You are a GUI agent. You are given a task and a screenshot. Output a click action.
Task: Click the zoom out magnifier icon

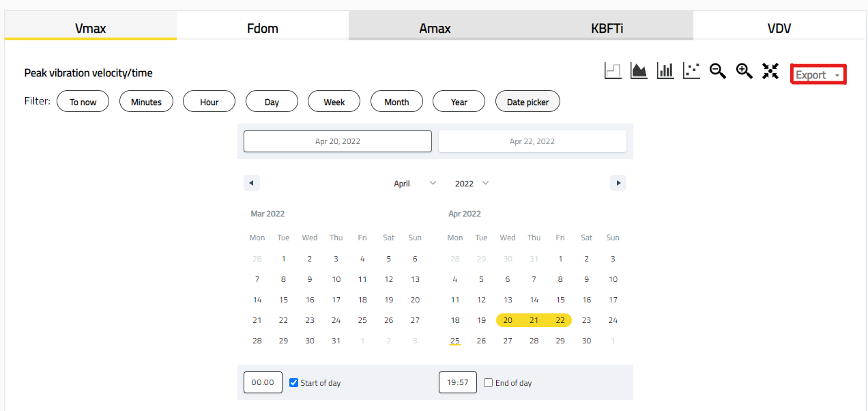[x=717, y=70]
